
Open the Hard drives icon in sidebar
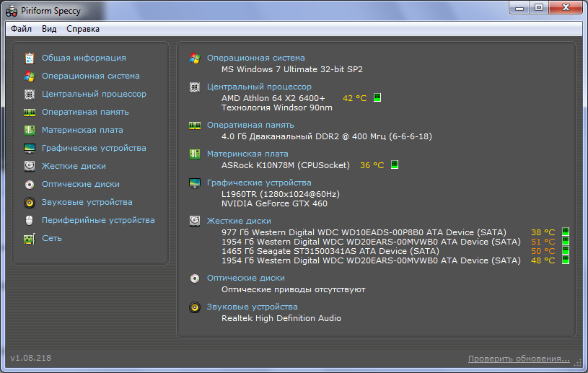[30, 166]
